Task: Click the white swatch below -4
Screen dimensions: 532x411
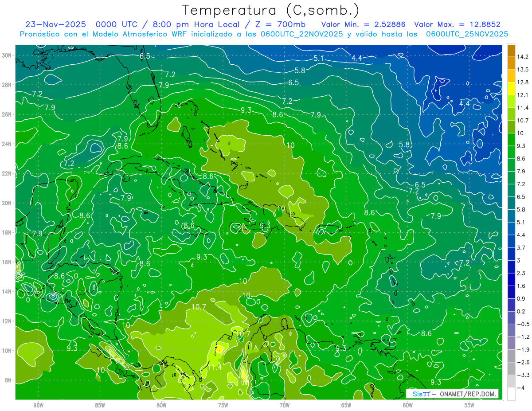Action: pos(511,394)
